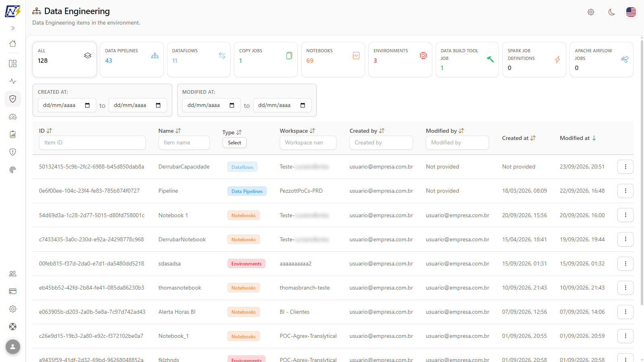Filter by the Copy Jobs card
Screen dimensions: 644x362
pyautogui.click(x=266, y=60)
